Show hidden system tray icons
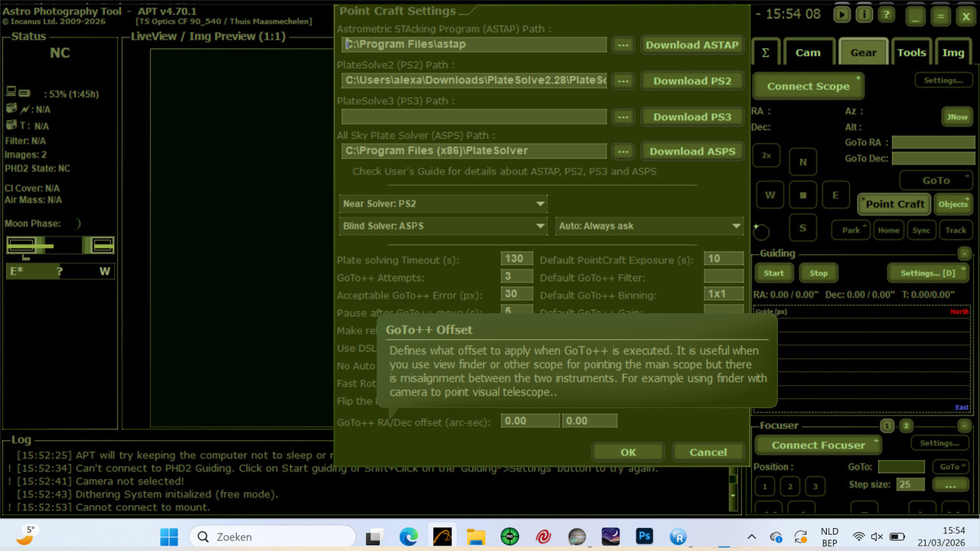980x551 pixels. coord(751,536)
